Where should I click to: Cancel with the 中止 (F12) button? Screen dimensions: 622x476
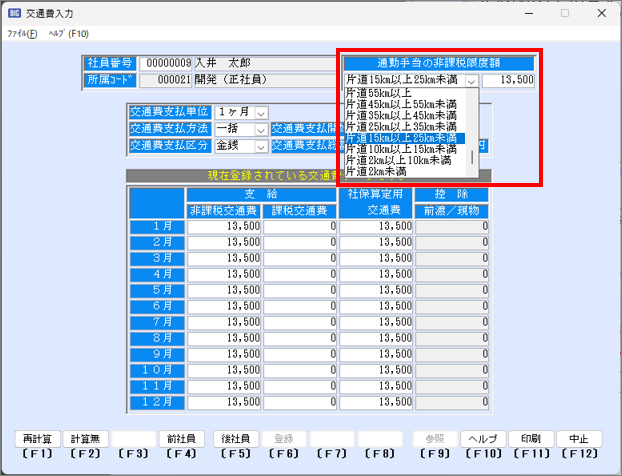click(579, 439)
